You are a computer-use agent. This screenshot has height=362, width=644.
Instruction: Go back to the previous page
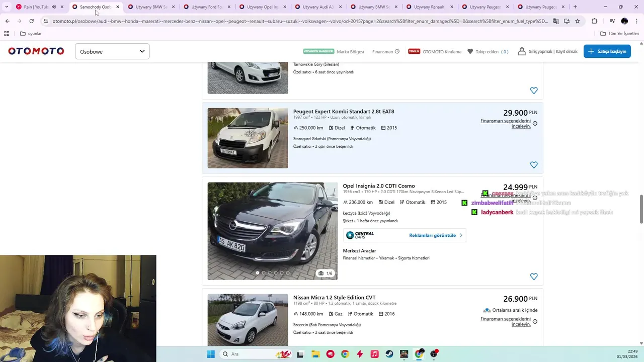pyautogui.click(x=7, y=21)
